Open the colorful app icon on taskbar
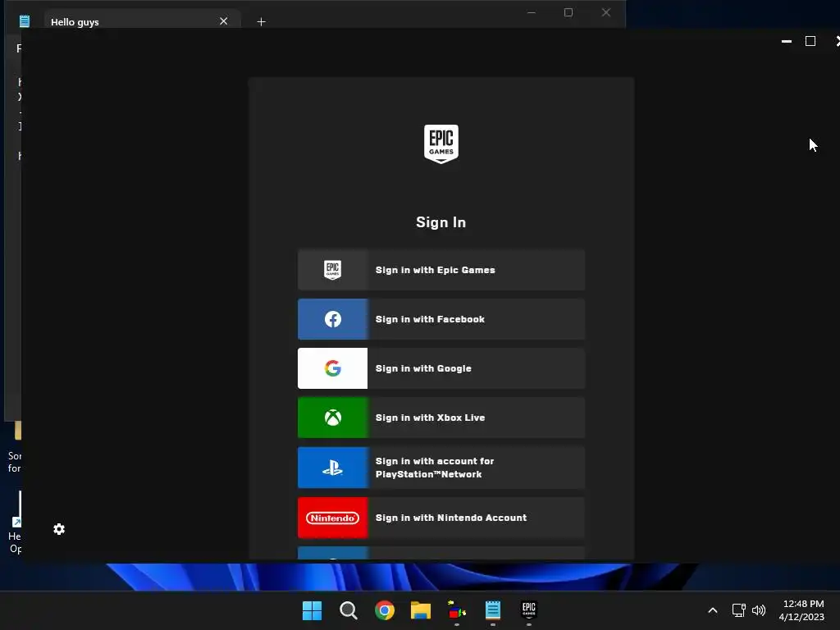This screenshot has height=630, width=840. tap(456, 610)
